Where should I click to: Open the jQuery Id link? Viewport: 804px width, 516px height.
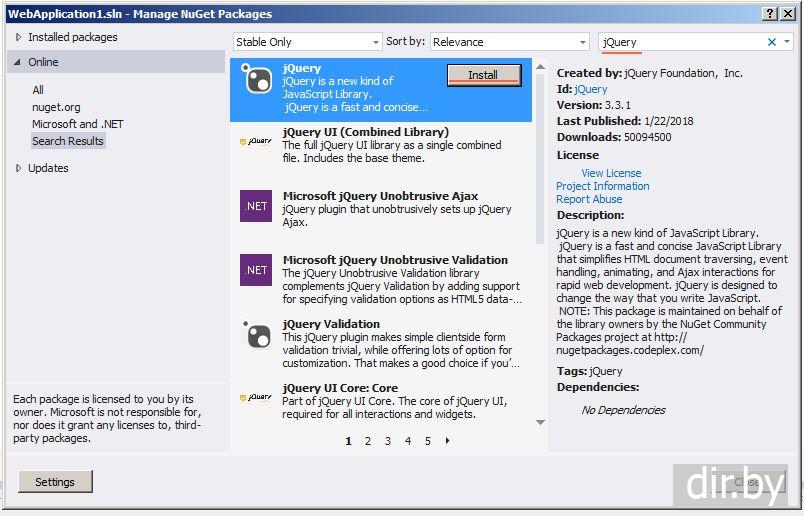[591, 89]
